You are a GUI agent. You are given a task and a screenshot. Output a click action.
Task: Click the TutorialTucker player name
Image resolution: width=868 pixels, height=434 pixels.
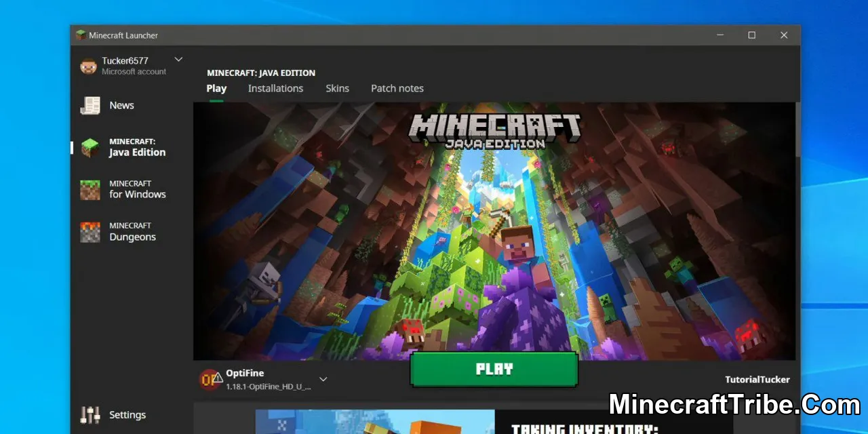point(757,380)
